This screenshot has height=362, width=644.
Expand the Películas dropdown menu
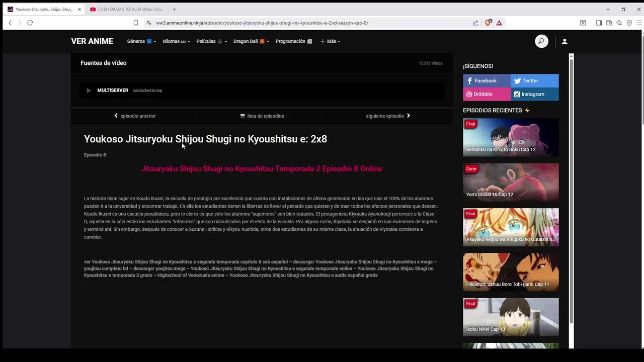pos(211,41)
